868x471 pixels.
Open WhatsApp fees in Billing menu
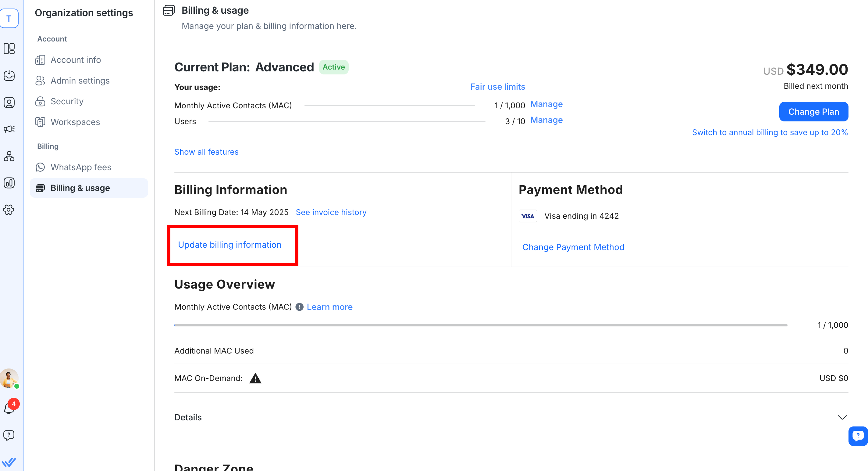(x=81, y=167)
